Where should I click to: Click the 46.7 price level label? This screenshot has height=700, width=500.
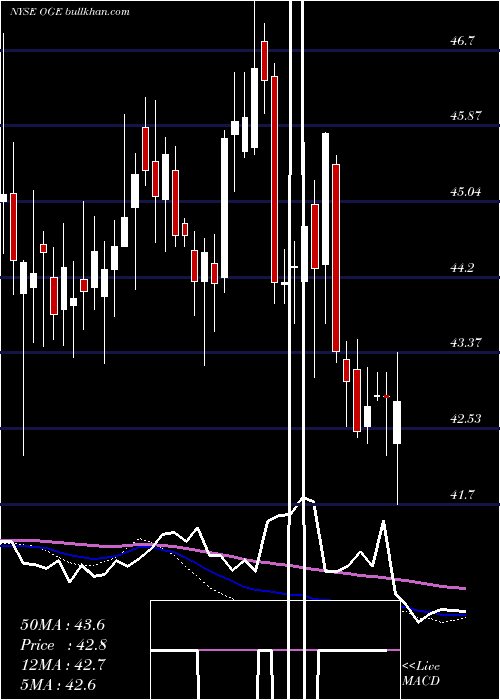(x=462, y=41)
